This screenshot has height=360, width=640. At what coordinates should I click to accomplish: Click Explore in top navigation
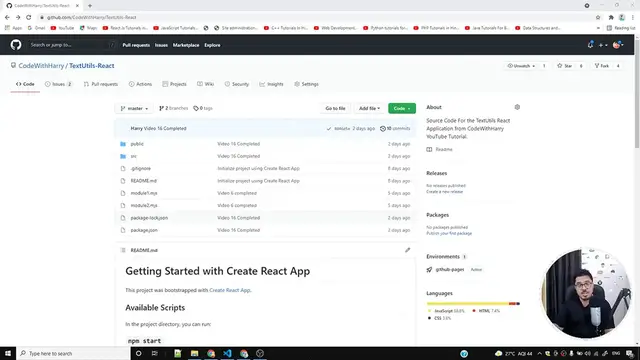212,45
